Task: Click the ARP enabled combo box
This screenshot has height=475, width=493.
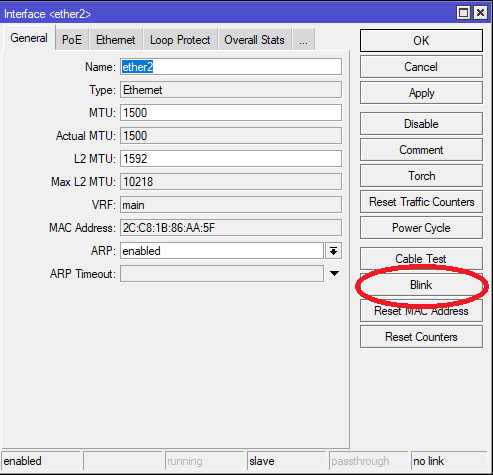Action: click(x=222, y=251)
